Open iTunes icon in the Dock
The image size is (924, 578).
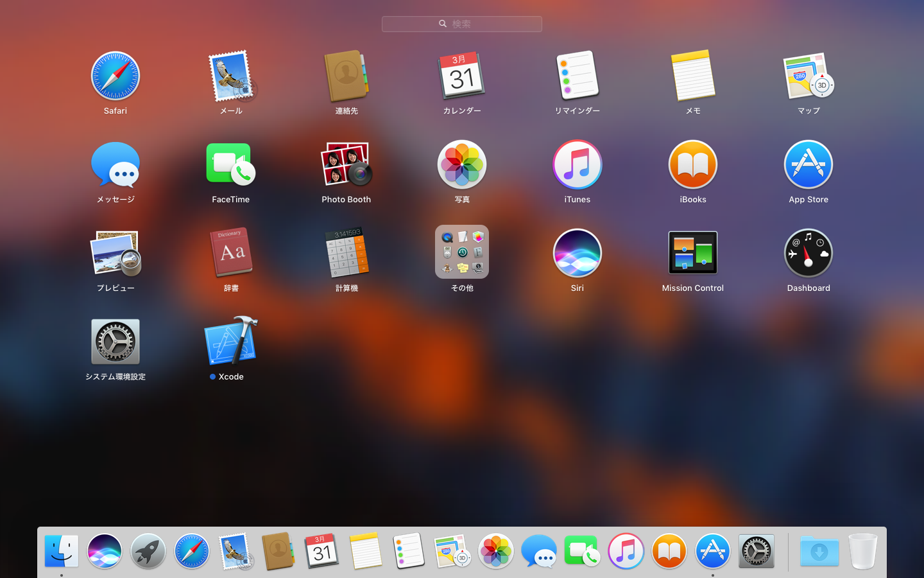tap(626, 551)
